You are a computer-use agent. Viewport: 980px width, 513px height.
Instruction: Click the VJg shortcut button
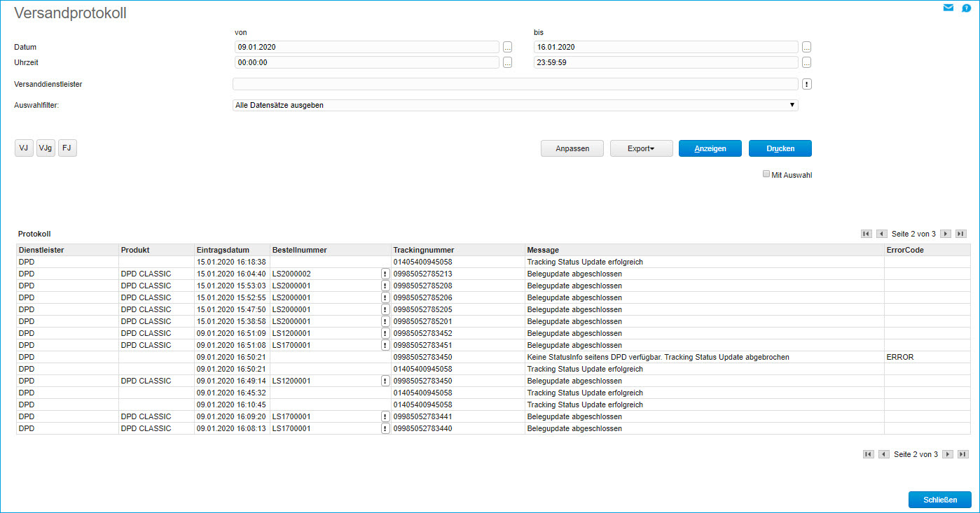click(46, 148)
